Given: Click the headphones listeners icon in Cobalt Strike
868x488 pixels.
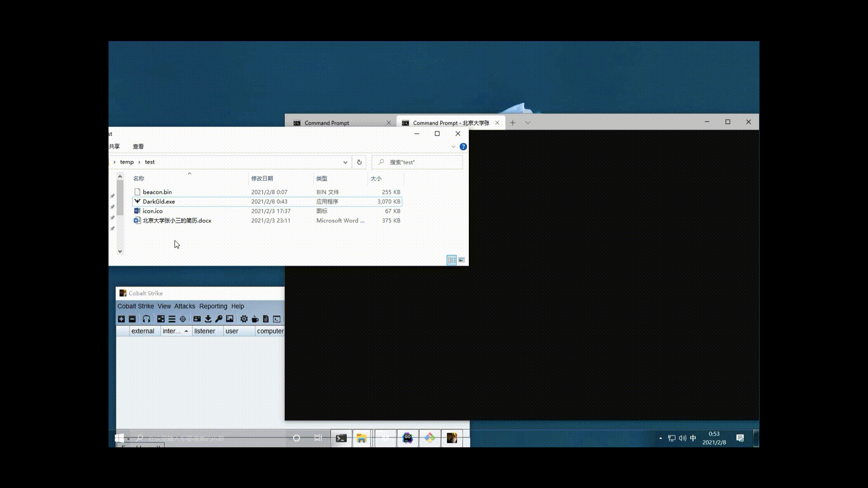Looking at the screenshot, I should click(x=146, y=319).
